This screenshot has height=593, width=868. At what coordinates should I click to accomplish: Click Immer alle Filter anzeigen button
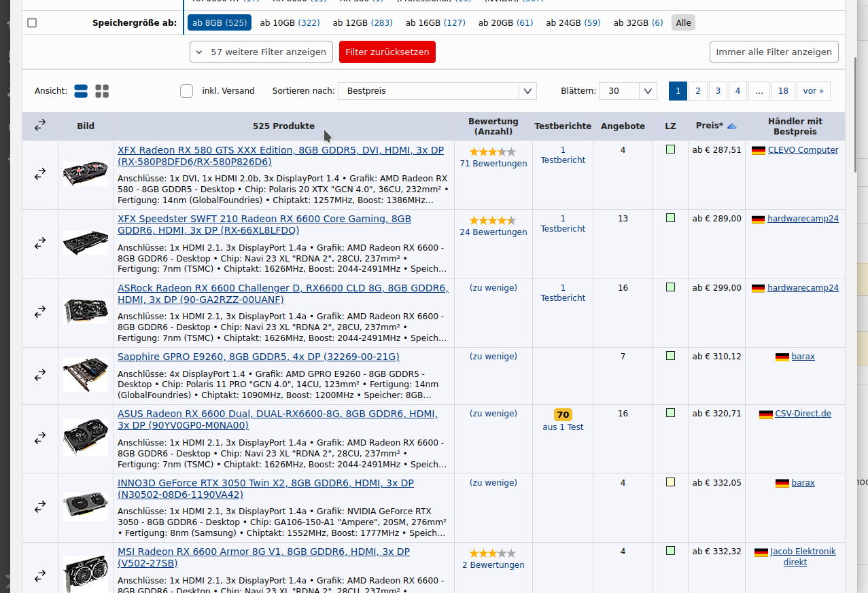[x=774, y=52]
